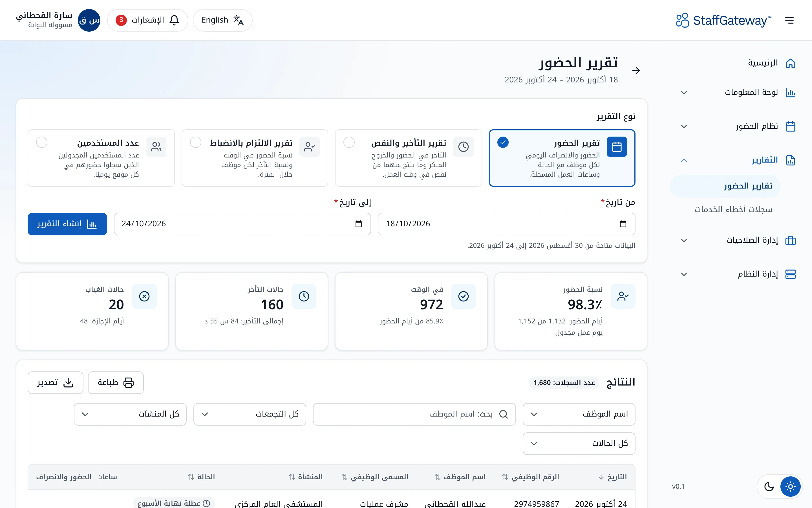The height and width of the screenshot is (508, 812).
Task: Open the كل التجمعات dropdown
Action: (x=250, y=414)
